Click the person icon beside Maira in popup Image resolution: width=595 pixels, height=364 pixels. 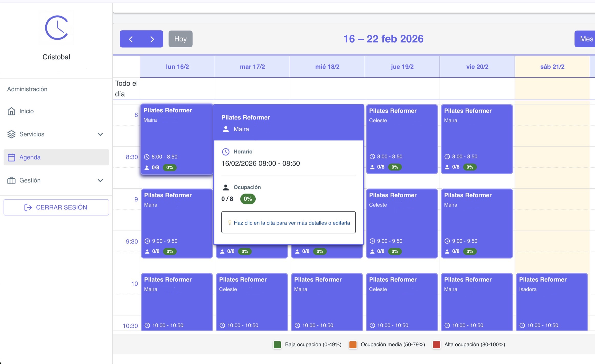tap(225, 129)
